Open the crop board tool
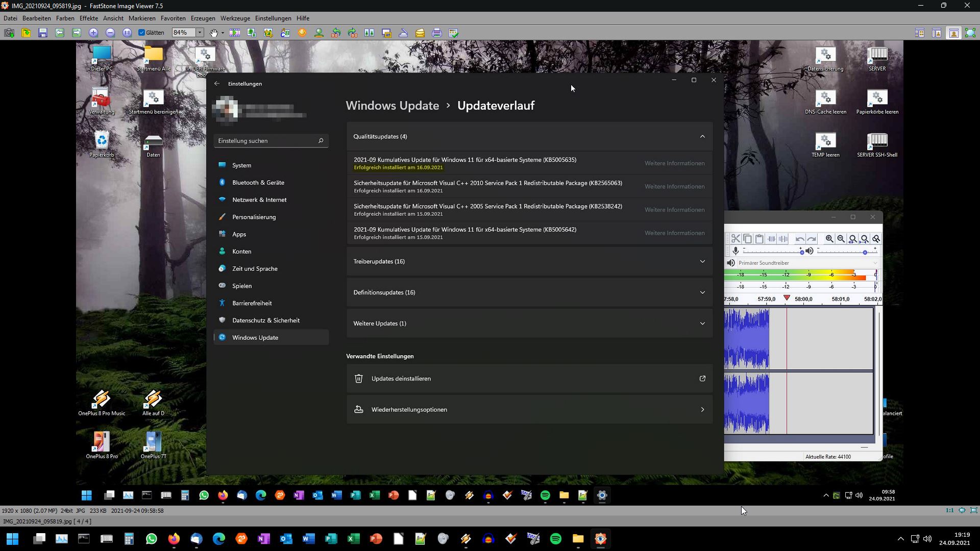The width and height of the screenshot is (980, 551). point(268,33)
